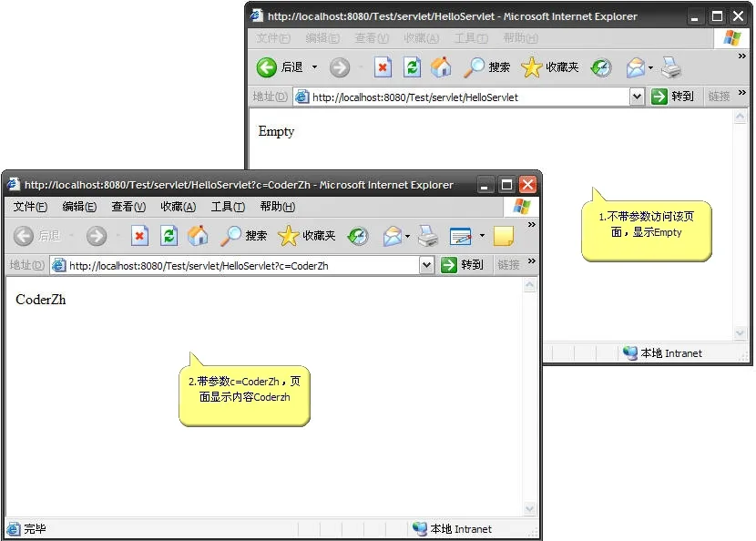
Task: Click Refresh icon in front CoderZh window
Action: coord(169,236)
